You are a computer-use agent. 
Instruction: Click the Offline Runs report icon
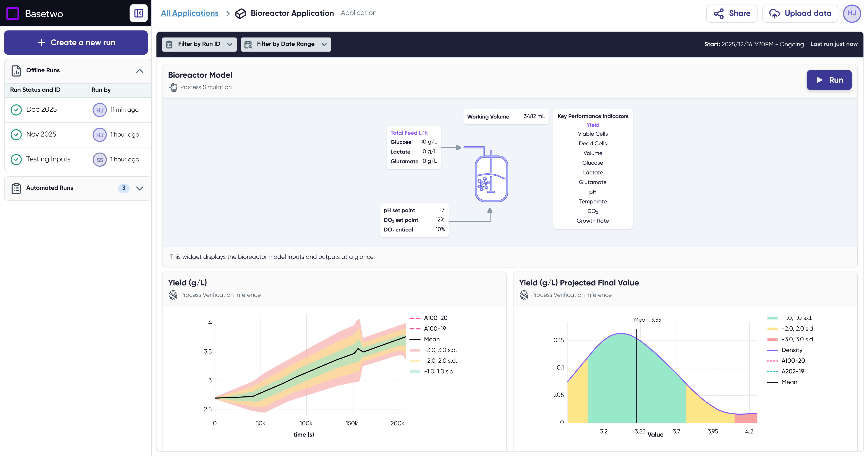16,70
